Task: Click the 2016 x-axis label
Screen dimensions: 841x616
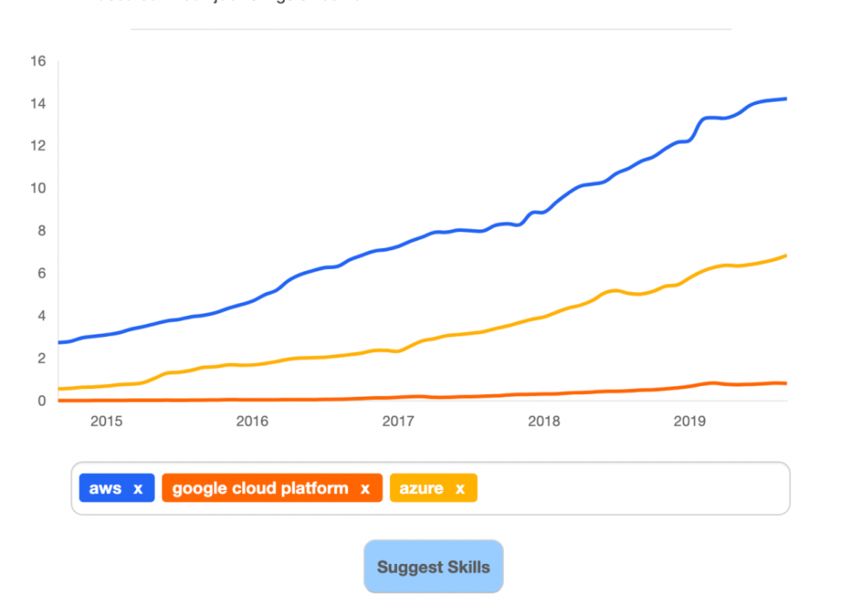Action: (252, 421)
